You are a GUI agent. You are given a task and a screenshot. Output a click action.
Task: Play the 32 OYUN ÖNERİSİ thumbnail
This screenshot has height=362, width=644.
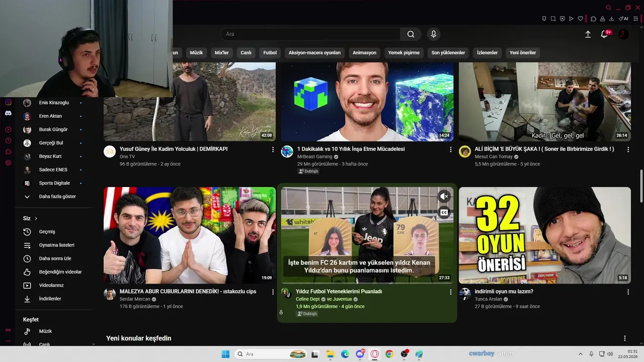(x=545, y=235)
